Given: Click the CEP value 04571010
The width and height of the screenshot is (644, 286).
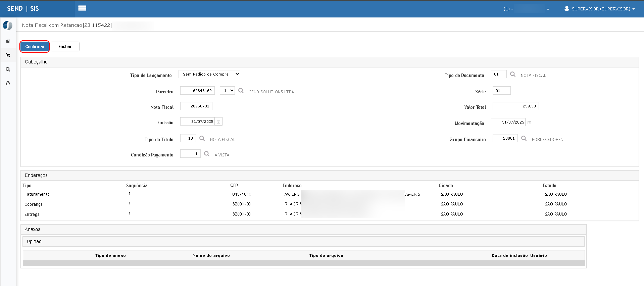Looking at the screenshot, I should click(242, 194).
